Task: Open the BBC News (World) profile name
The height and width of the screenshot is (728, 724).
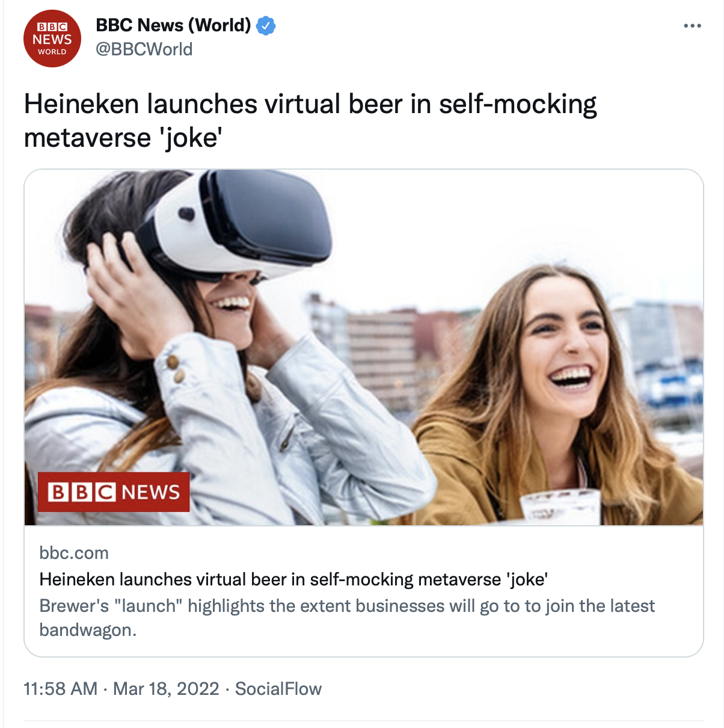Action: tap(173, 25)
